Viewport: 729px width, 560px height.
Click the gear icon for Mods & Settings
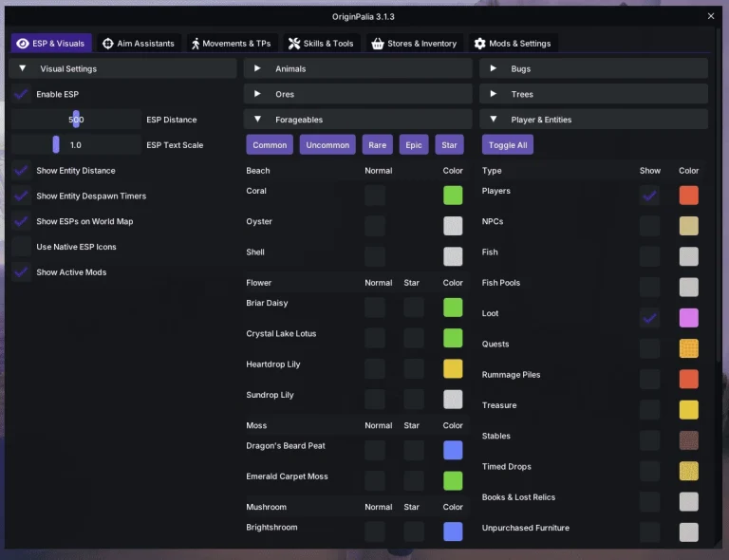click(479, 44)
